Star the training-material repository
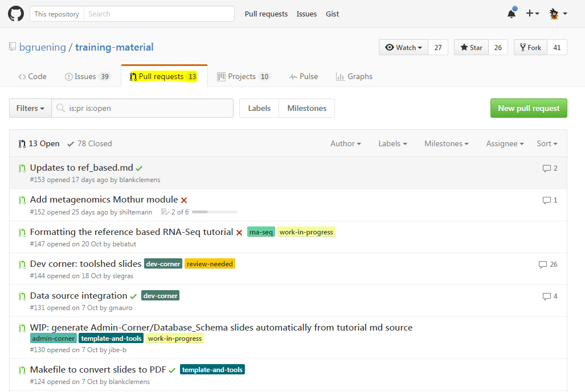585x392 pixels. (x=471, y=47)
